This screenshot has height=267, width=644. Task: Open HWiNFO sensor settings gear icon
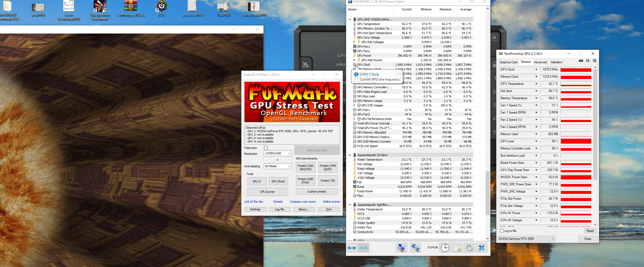pos(469,248)
